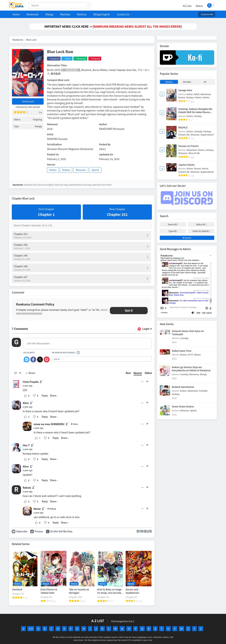
Task: Upvote Cinta Puspita's comment
Action: 25,395
